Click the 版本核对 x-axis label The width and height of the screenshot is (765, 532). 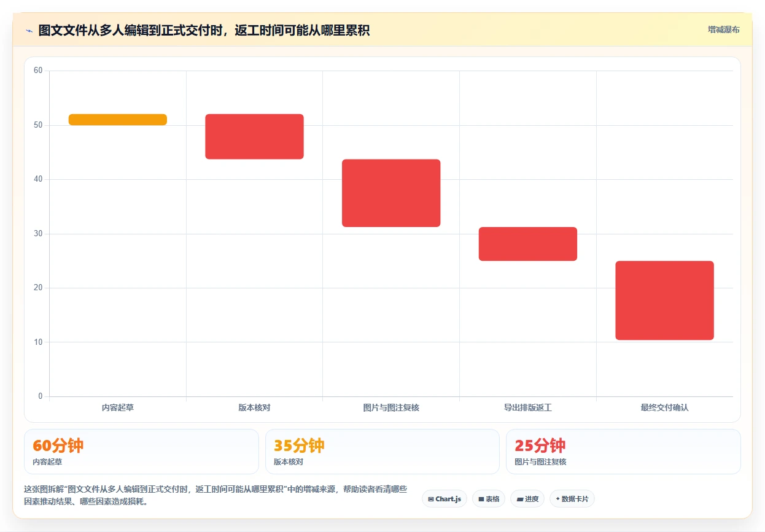click(254, 407)
